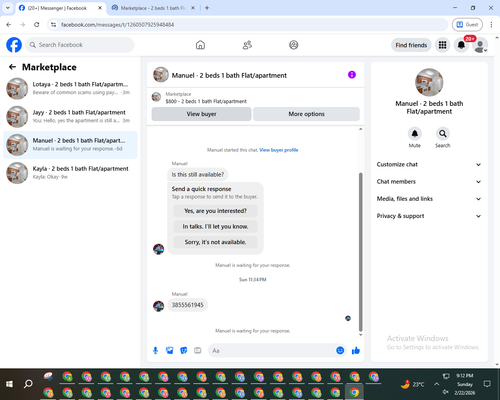Image resolution: width=500 pixels, height=400 pixels.
Task: Open the Jayy conversation
Action: (x=70, y=116)
